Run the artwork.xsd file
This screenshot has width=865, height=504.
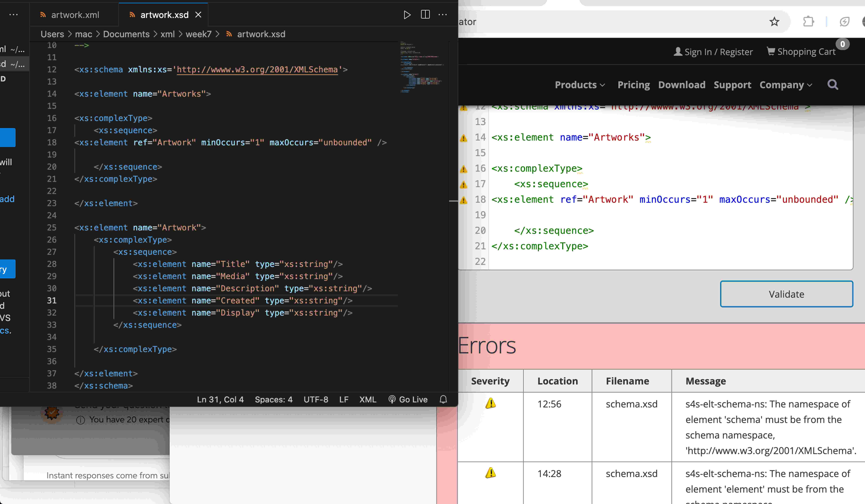(407, 15)
